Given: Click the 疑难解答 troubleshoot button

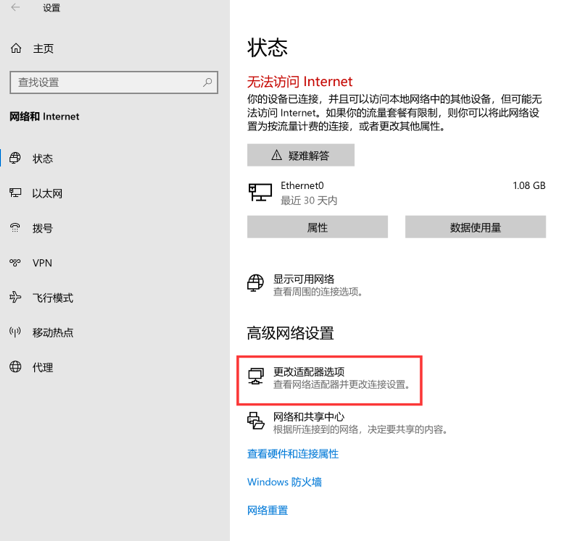Looking at the screenshot, I should 301,155.
